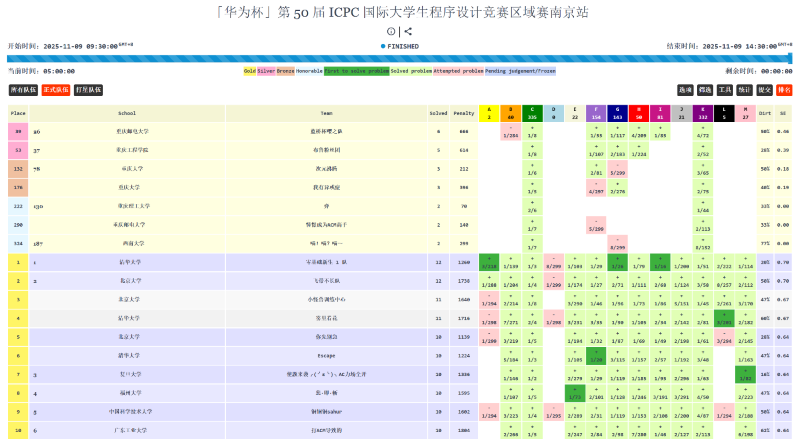Click the red problem H column header
800x439 pixels.
[x=639, y=113]
